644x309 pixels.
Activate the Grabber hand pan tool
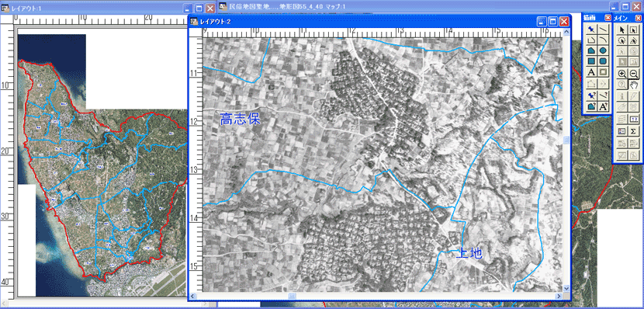(x=633, y=85)
